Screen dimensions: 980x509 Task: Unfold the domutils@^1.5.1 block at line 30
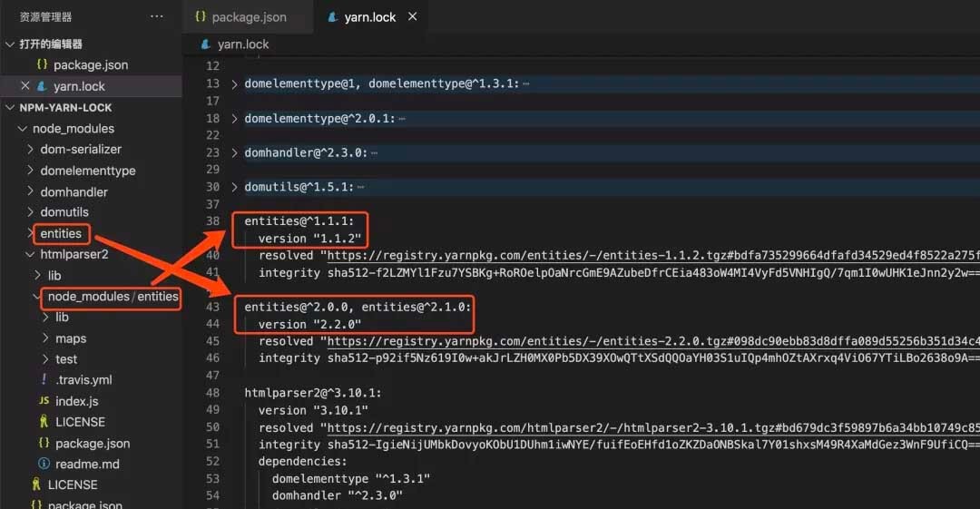(x=235, y=187)
